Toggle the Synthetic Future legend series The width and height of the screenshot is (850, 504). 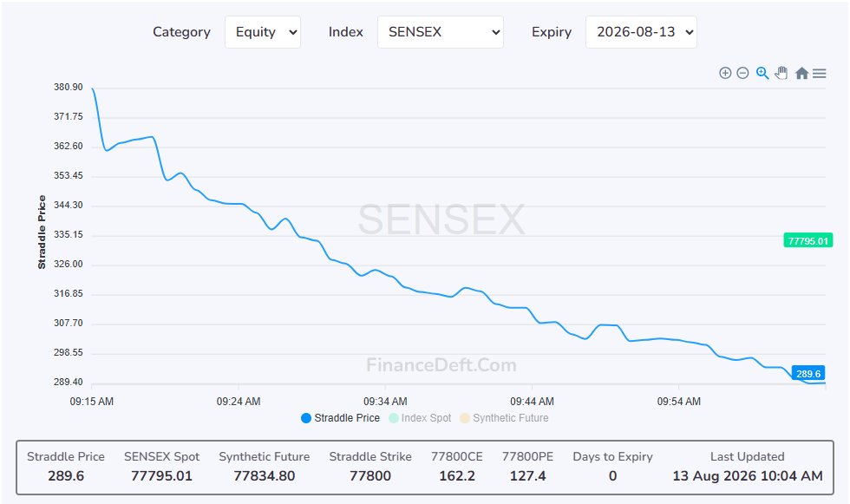pos(504,418)
